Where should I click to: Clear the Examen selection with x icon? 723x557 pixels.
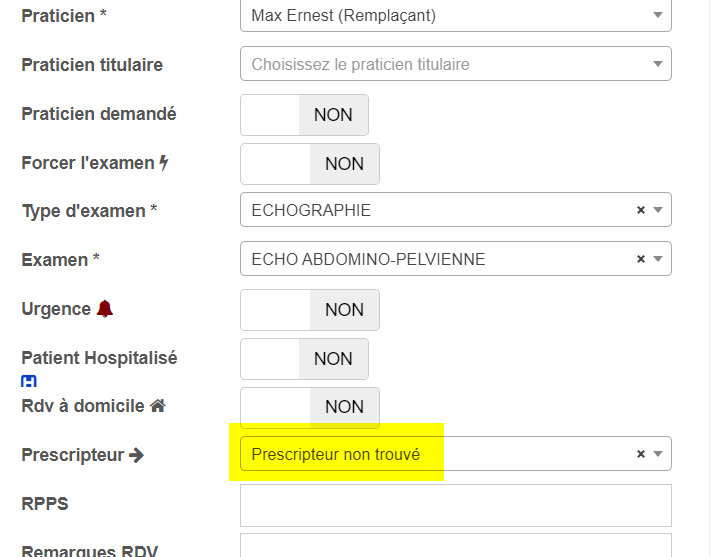(x=641, y=259)
